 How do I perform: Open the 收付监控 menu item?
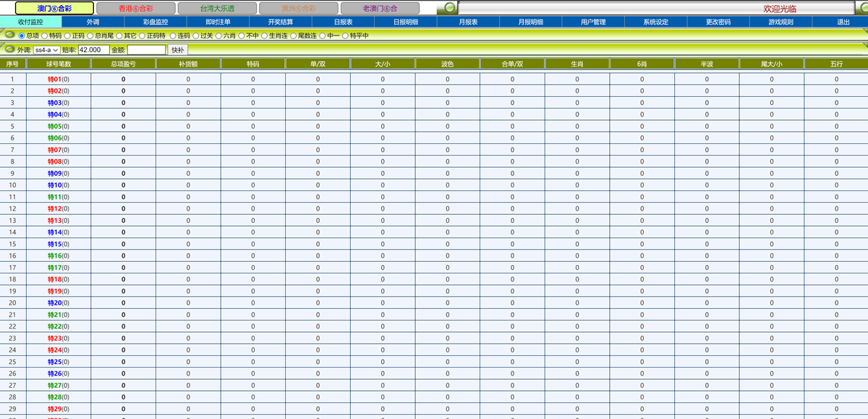point(30,22)
